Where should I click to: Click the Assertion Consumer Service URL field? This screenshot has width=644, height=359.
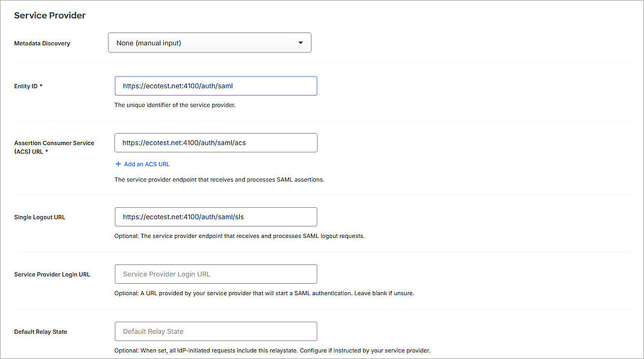[216, 143]
